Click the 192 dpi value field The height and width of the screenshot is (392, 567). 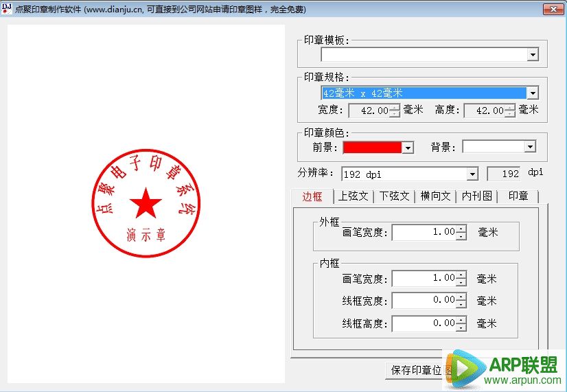click(504, 174)
